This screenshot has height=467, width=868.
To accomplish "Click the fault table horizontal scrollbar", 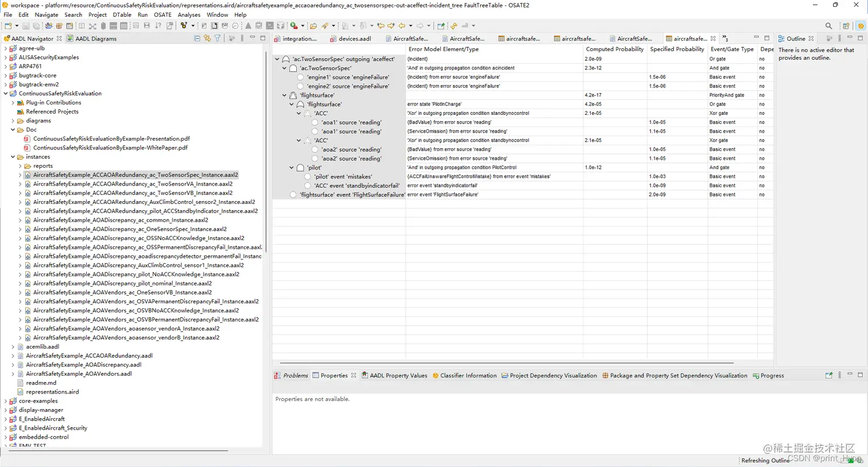I will point(506,363).
